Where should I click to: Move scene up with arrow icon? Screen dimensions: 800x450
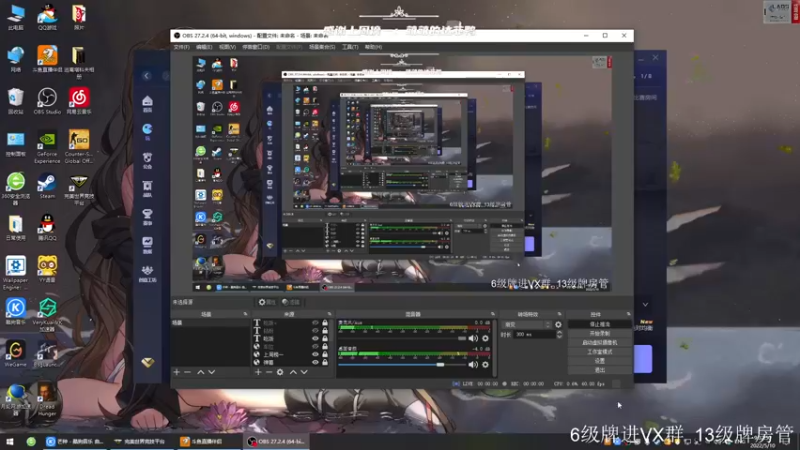(201, 372)
